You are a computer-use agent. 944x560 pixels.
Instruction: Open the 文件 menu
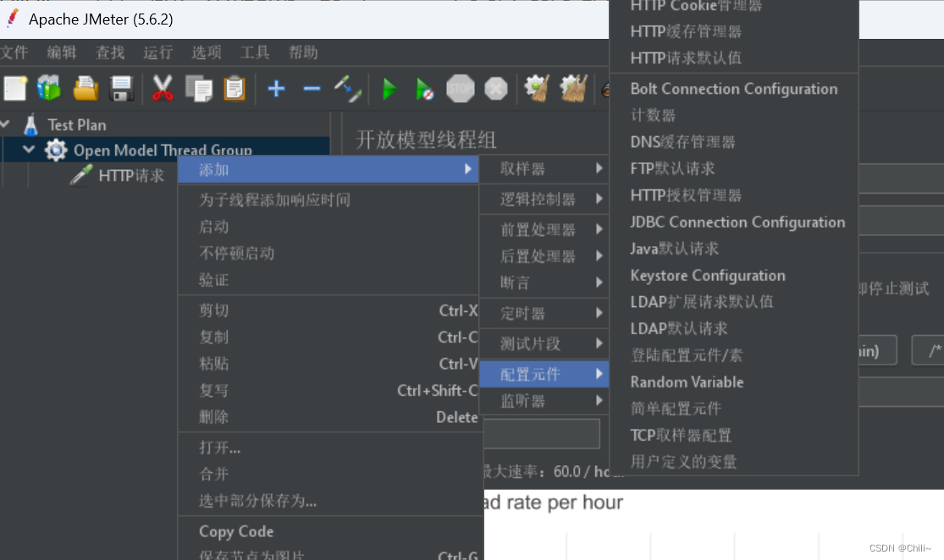14,52
